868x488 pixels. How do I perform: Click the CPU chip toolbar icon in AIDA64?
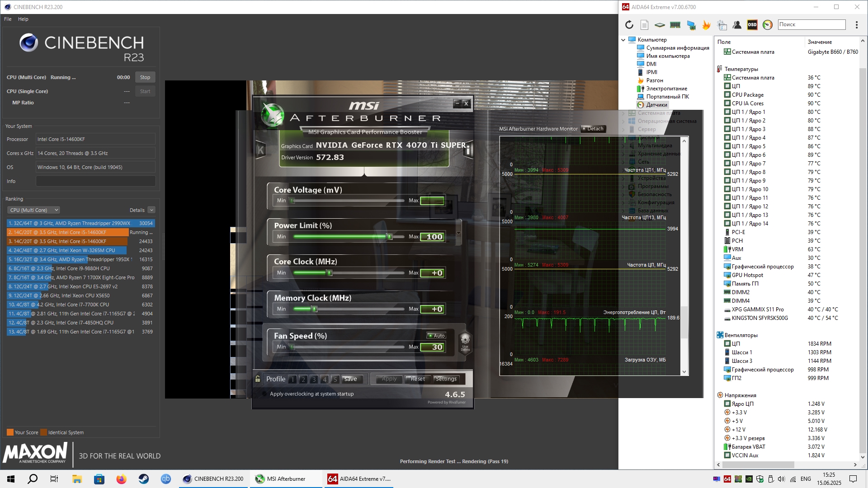[x=660, y=25]
